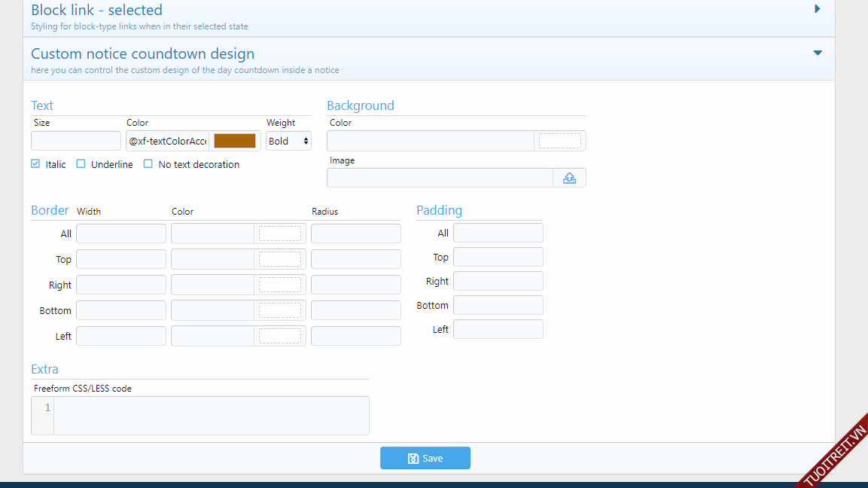Focus the Freeform CSS/LESS code editor
The height and width of the screenshot is (488, 868).
tap(211, 416)
